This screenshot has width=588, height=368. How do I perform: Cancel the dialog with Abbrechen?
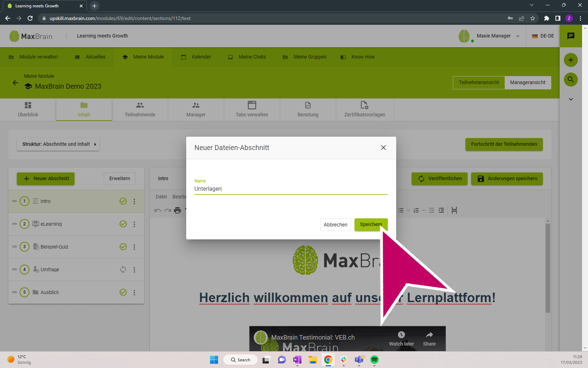click(335, 225)
